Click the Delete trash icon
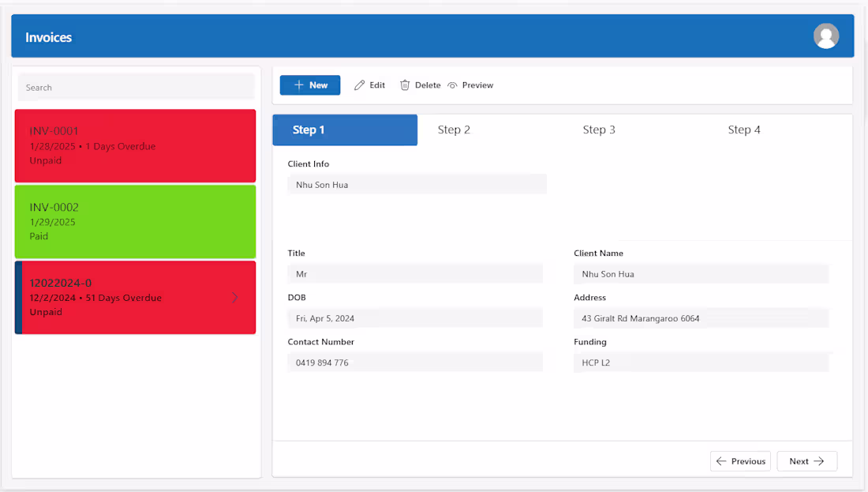This screenshot has height=492, width=868. click(404, 85)
